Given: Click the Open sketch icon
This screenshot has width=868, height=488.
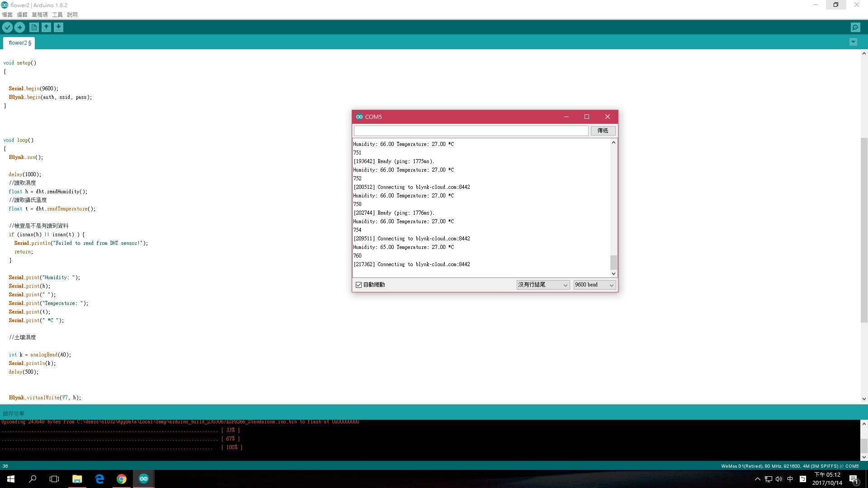Looking at the screenshot, I should tap(46, 28).
